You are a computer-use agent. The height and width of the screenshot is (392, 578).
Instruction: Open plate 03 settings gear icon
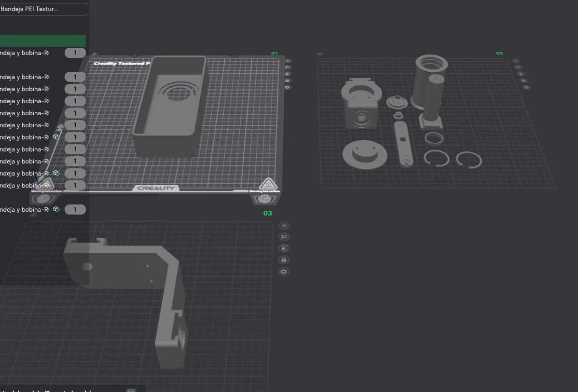(284, 272)
